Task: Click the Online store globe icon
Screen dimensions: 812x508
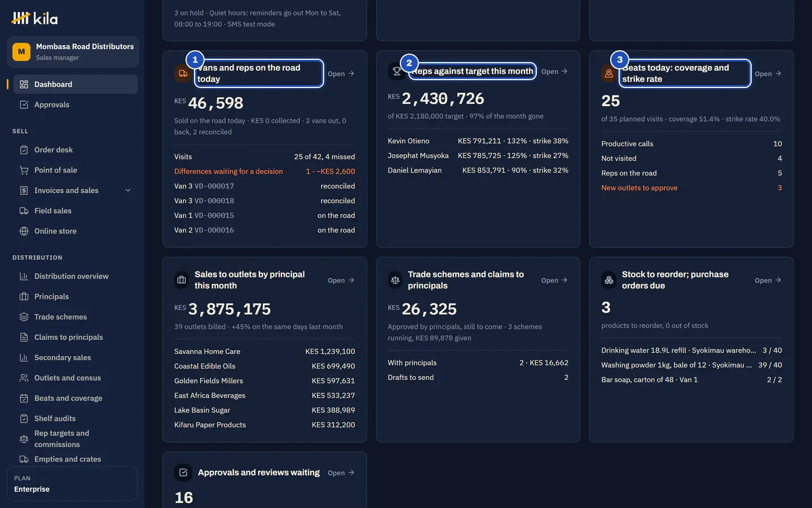Action: [x=24, y=231]
